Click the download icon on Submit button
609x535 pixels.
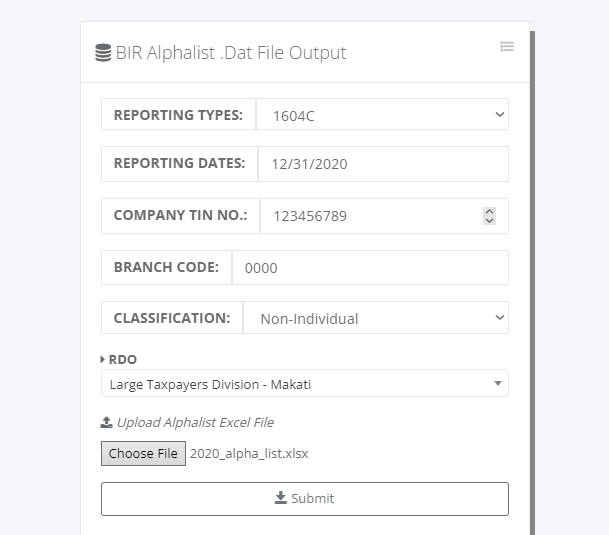coord(280,498)
